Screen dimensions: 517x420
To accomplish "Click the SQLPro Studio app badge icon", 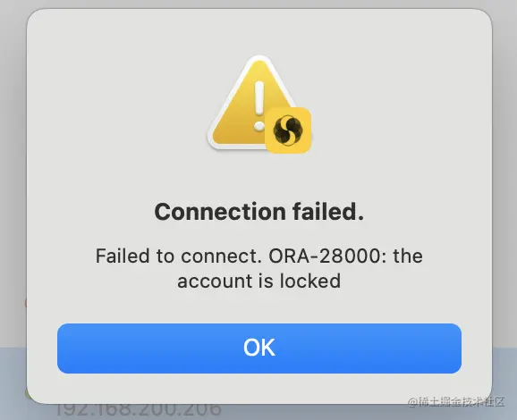I will coord(289,130).
